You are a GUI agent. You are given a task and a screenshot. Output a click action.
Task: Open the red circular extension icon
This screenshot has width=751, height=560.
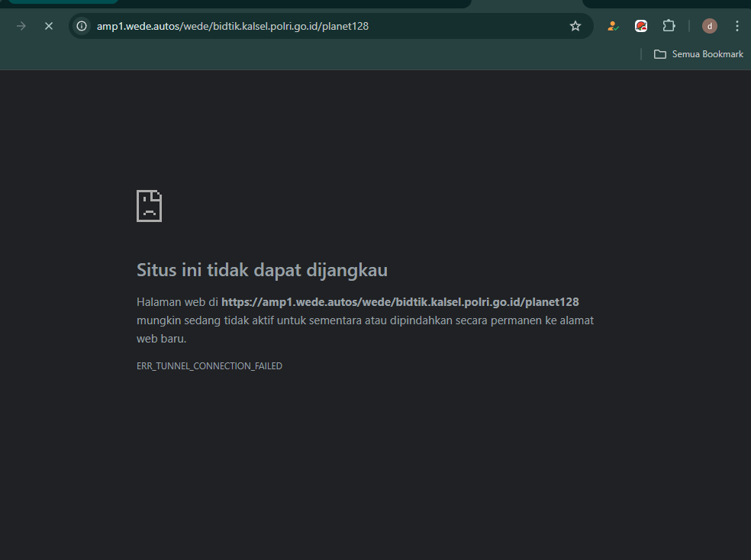point(641,26)
